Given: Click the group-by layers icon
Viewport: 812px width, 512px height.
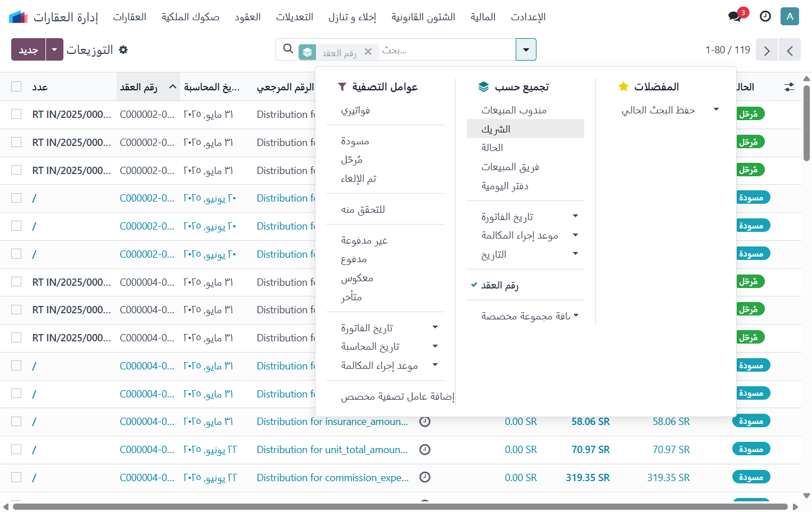Looking at the screenshot, I should [x=484, y=86].
